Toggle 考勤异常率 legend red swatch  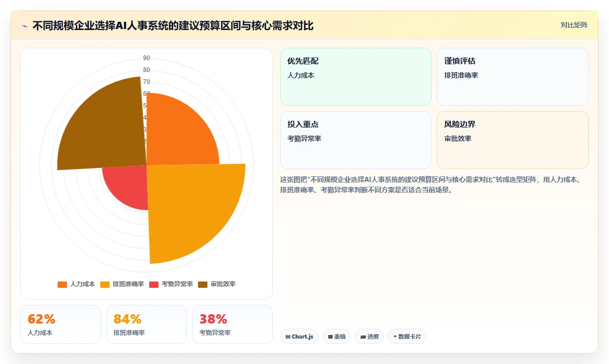point(154,285)
